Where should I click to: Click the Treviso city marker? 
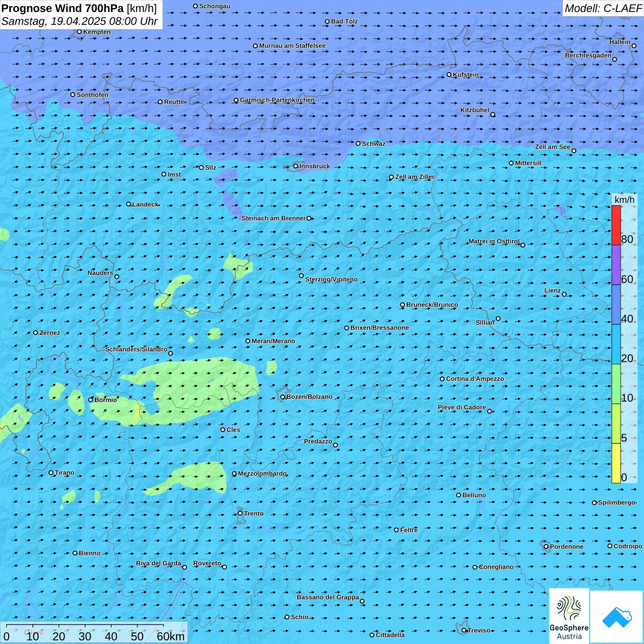[x=464, y=630]
